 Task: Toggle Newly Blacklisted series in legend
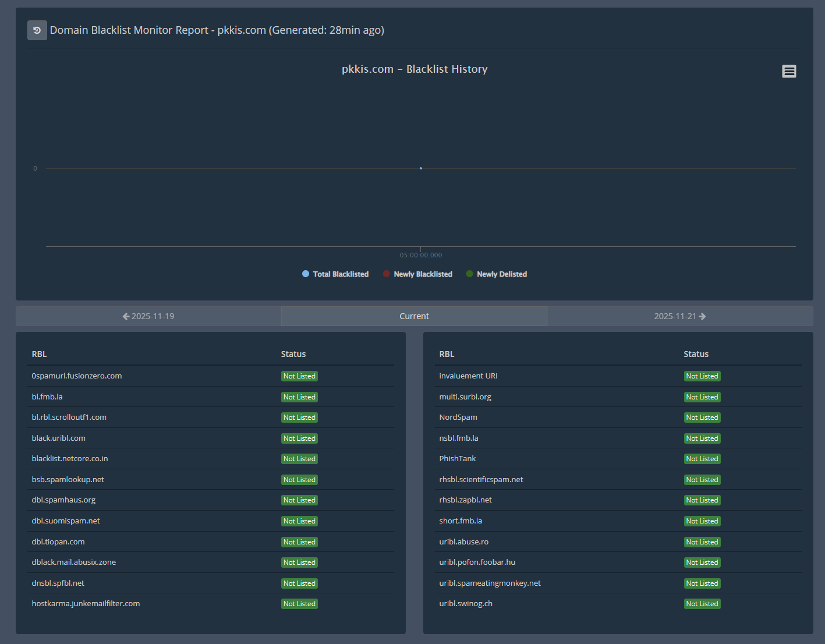click(x=423, y=274)
